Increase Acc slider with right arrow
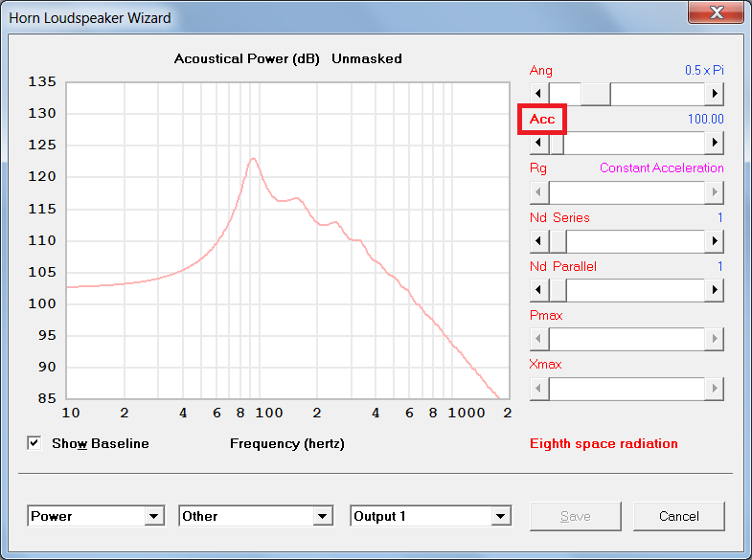752x560 pixels. click(714, 143)
